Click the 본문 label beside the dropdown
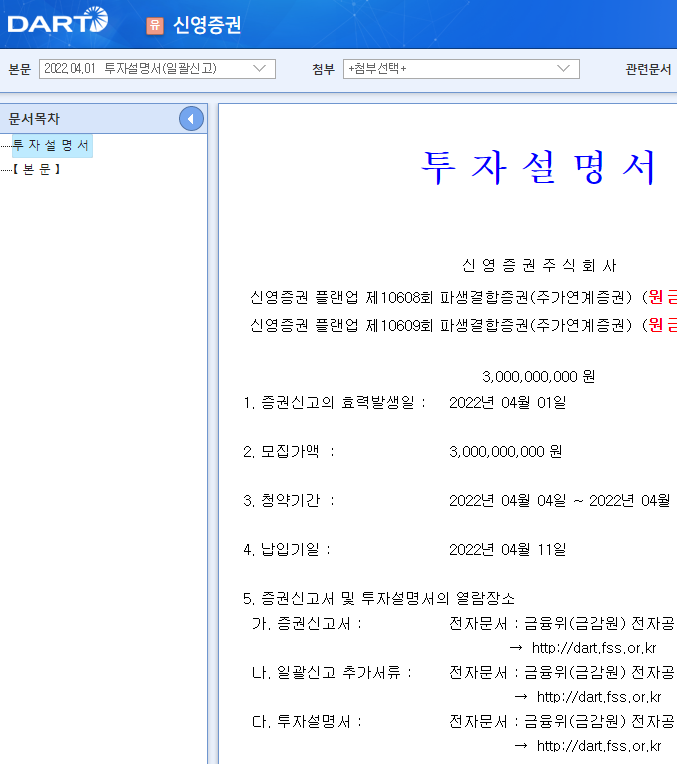 coord(20,69)
